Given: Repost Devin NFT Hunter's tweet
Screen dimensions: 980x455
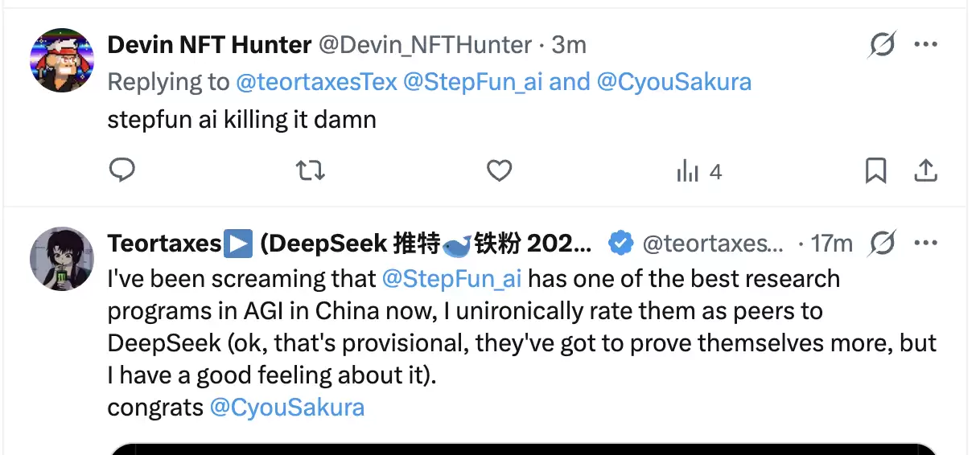Looking at the screenshot, I should pos(310,170).
